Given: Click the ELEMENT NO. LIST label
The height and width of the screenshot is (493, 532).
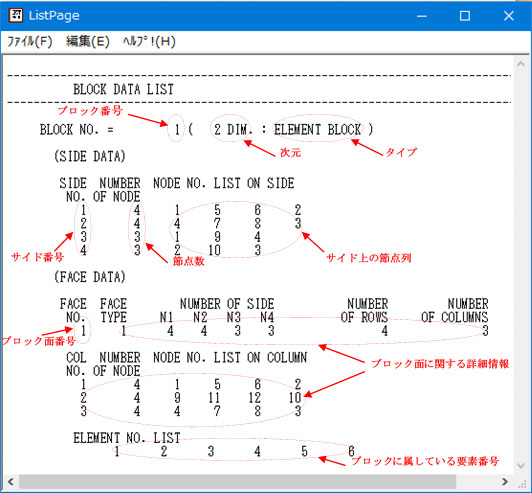Looking at the screenshot, I should (127, 438).
